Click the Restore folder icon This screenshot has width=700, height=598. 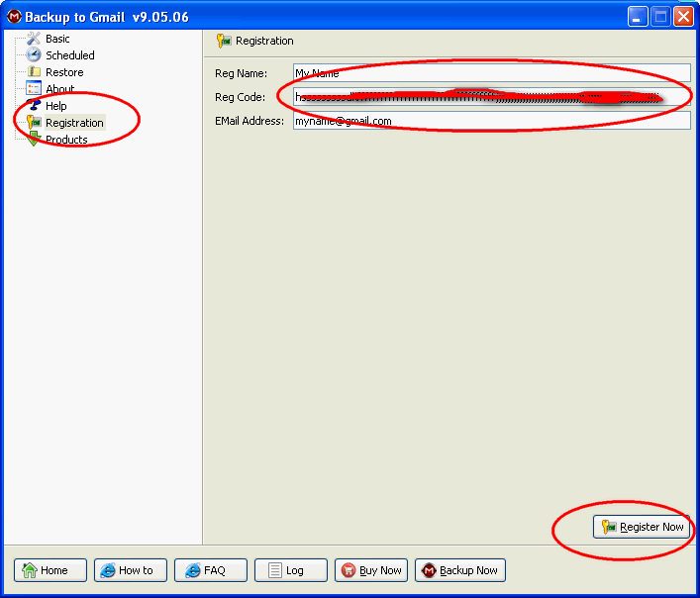click(34, 71)
